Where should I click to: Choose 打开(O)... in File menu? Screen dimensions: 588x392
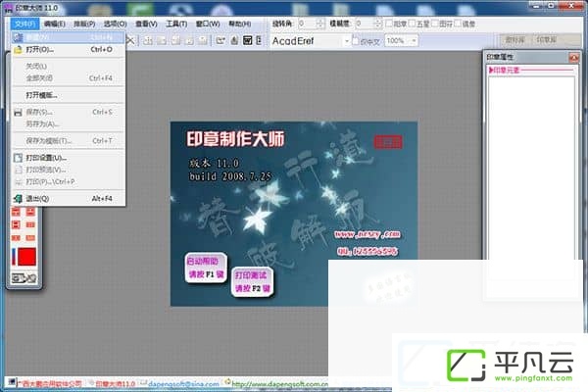click(x=68, y=50)
